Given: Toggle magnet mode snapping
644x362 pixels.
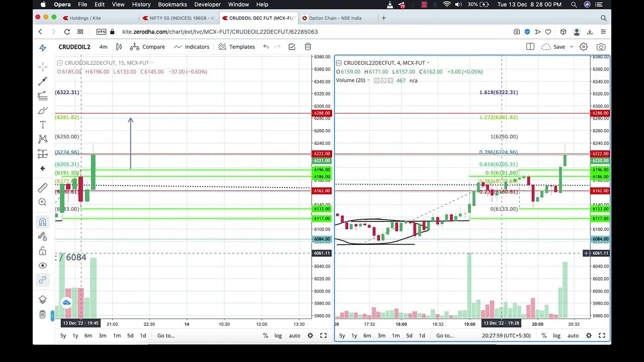Looking at the screenshot, I should pos(43,222).
